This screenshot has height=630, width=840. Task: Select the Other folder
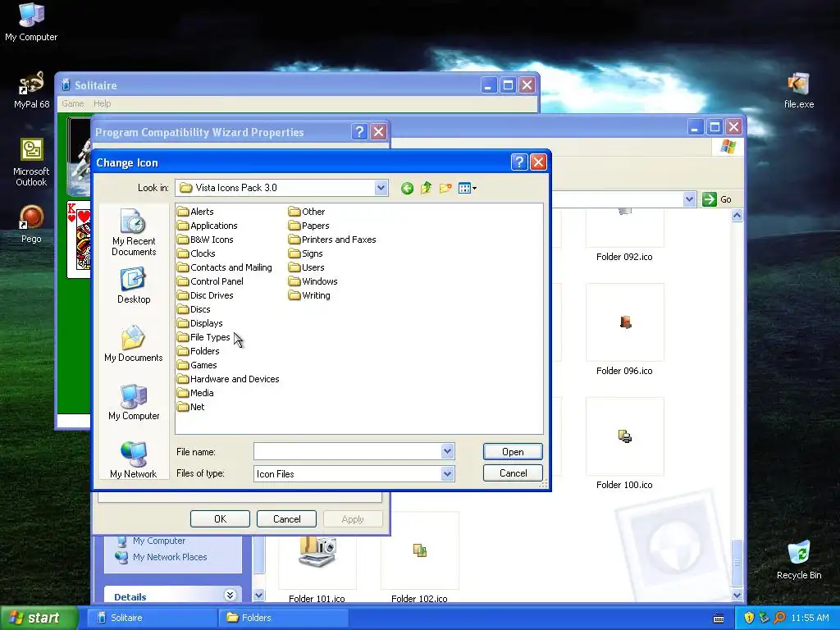click(307, 212)
